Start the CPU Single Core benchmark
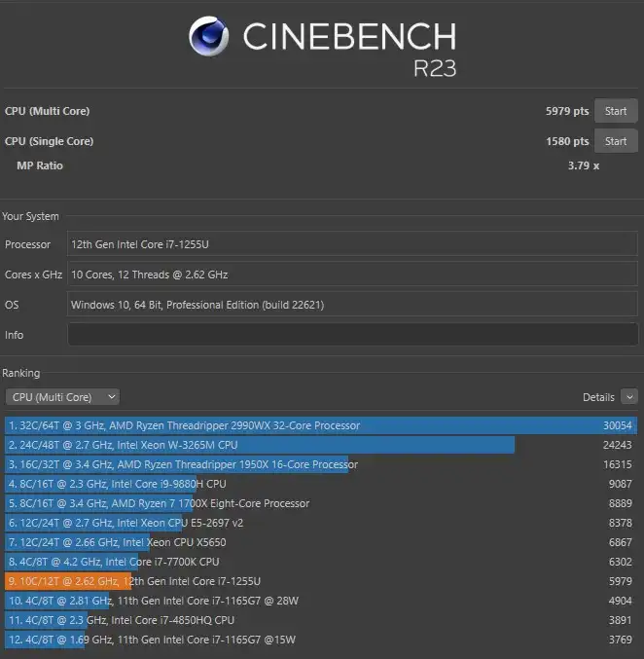Viewport: 644px width, 659px height. tap(616, 141)
